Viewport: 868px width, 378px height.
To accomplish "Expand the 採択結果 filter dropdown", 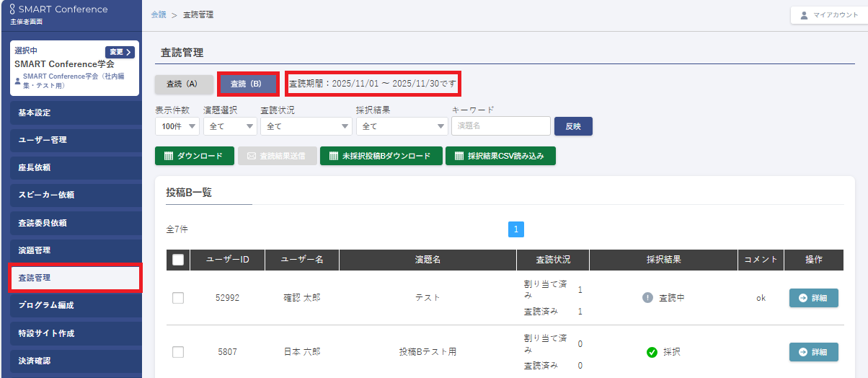I will pos(402,126).
